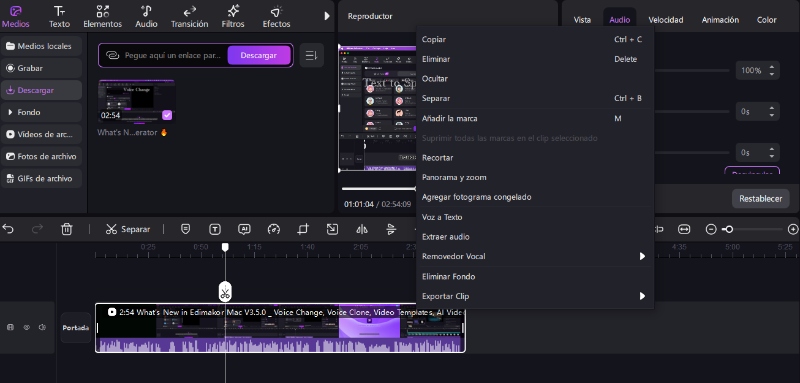The height and width of the screenshot is (383, 800).
Task: Choose Ocultar from context menu
Action: coord(535,79)
